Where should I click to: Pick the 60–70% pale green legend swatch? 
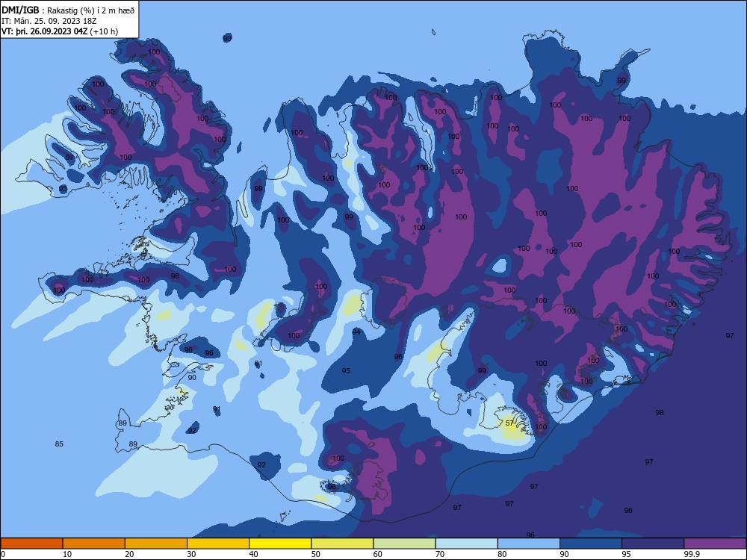click(x=404, y=544)
